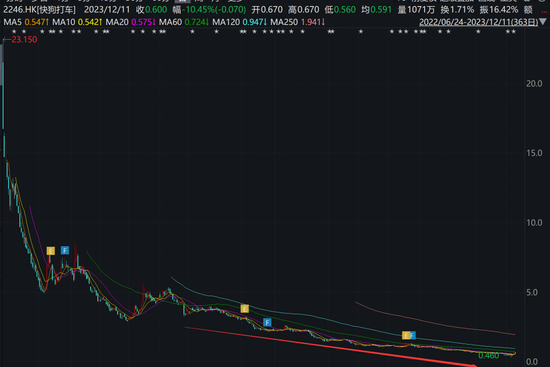Toggle the MA250 moving average label

coord(284,22)
